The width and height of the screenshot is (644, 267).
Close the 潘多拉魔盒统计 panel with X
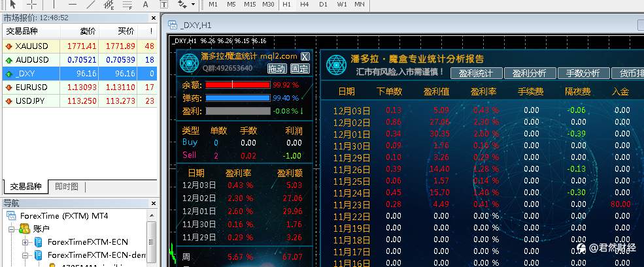(305, 57)
